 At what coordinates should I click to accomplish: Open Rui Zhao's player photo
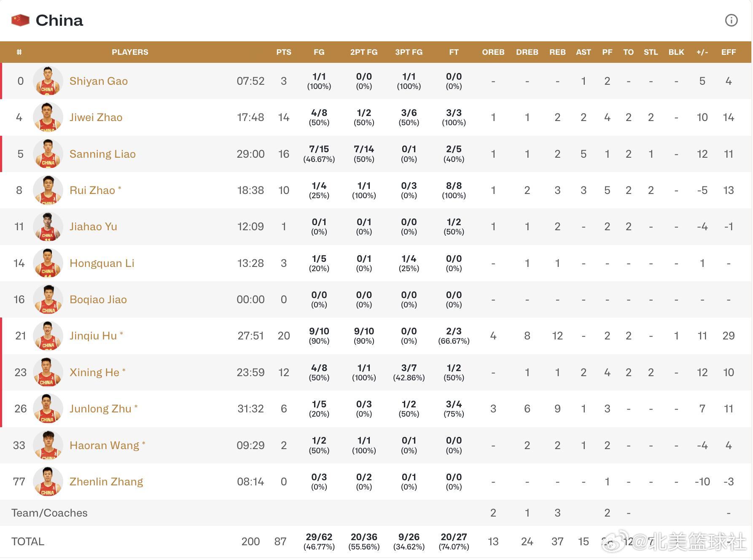click(x=48, y=190)
